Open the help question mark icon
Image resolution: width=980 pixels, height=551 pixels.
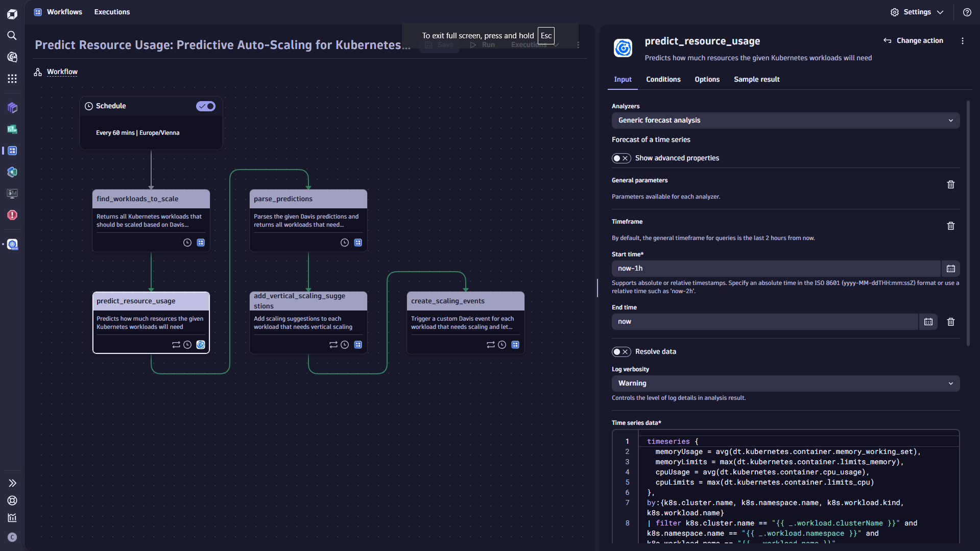click(967, 12)
